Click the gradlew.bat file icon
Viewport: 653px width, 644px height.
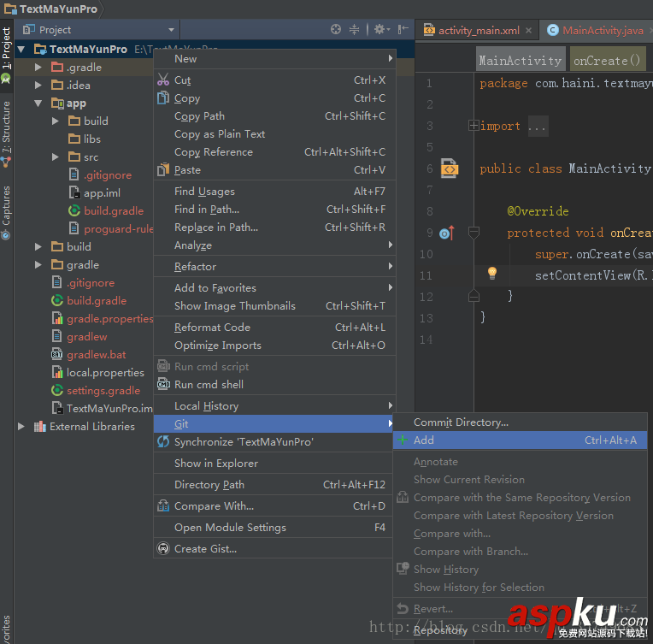tap(56, 354)
